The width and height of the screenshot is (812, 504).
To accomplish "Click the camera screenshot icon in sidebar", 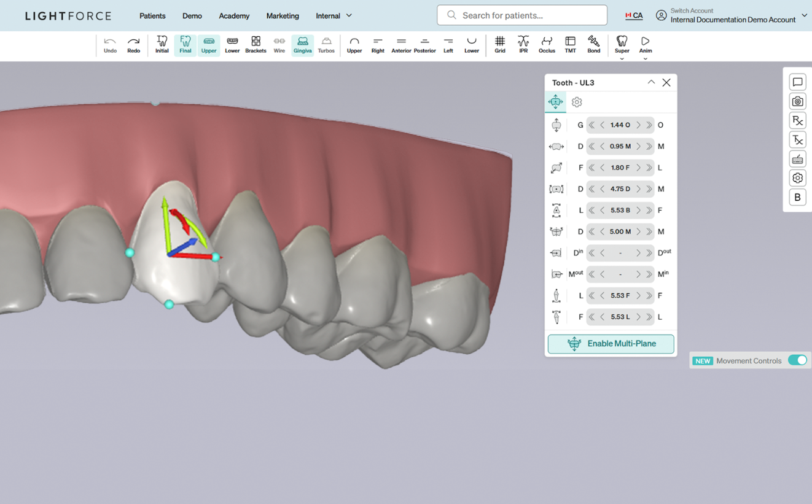I will 797,101.
